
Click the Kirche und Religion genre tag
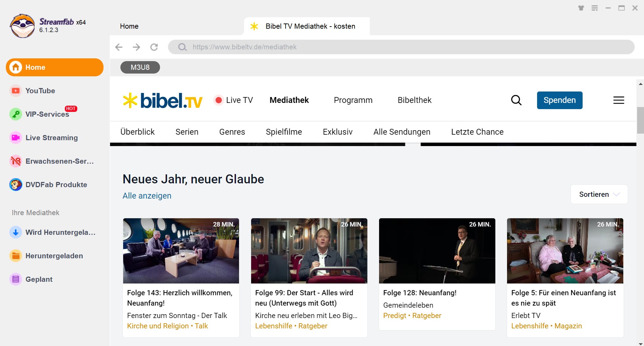[x=158, y=326]
